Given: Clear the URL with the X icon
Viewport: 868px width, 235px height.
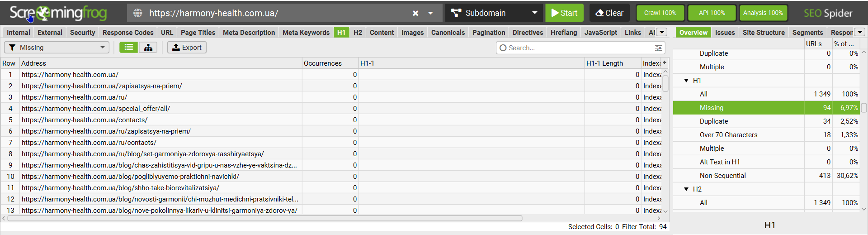Looking at the screenshot, I should (x=415, y=13).
